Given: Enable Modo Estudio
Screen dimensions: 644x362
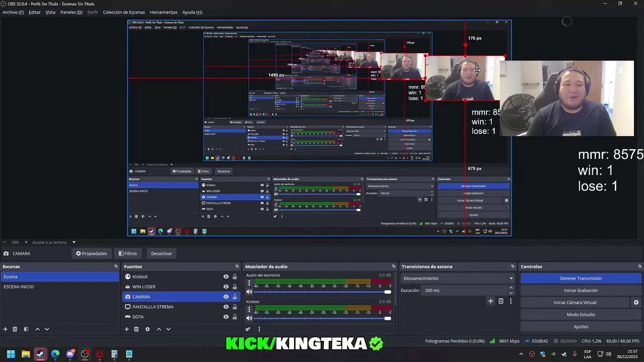Looking at the screenshot, I should (581, 314).
